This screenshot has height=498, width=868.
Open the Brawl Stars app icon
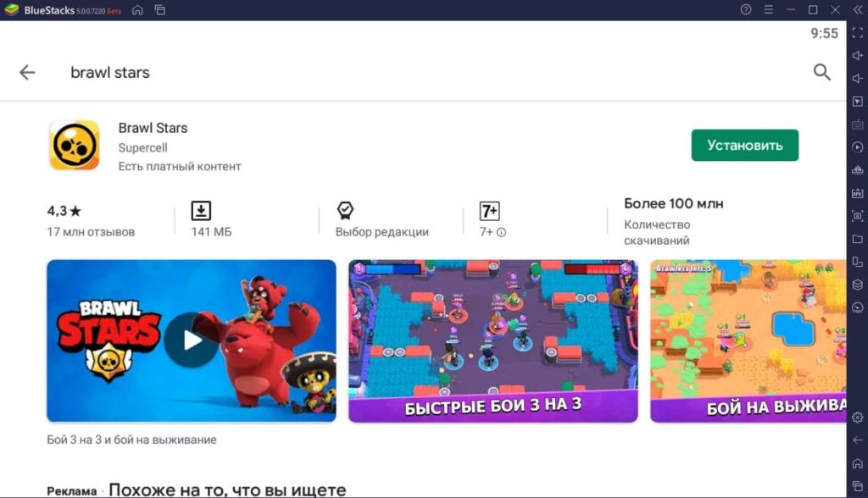[x=75, y=146]
